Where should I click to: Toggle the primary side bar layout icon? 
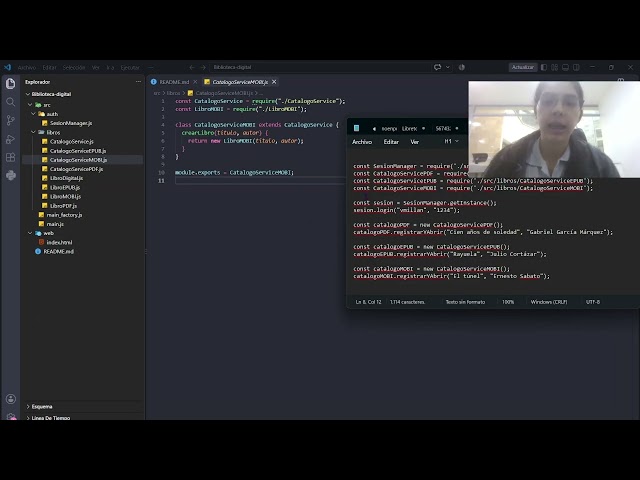tap(544, 67)
